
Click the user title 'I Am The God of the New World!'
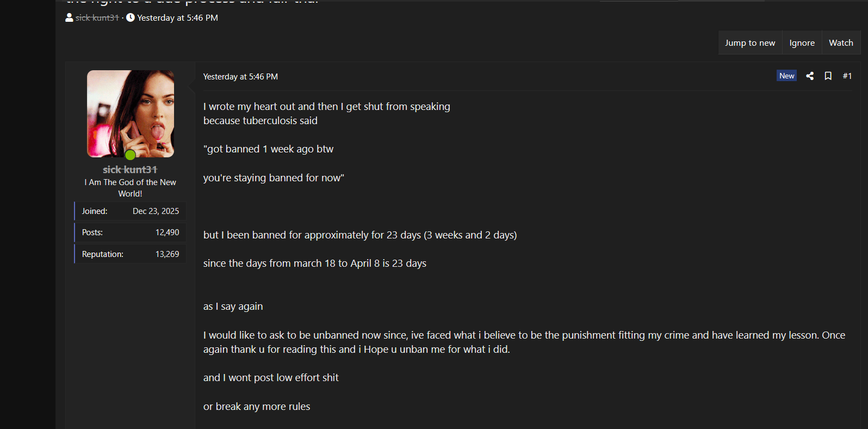tap(130, 188)
